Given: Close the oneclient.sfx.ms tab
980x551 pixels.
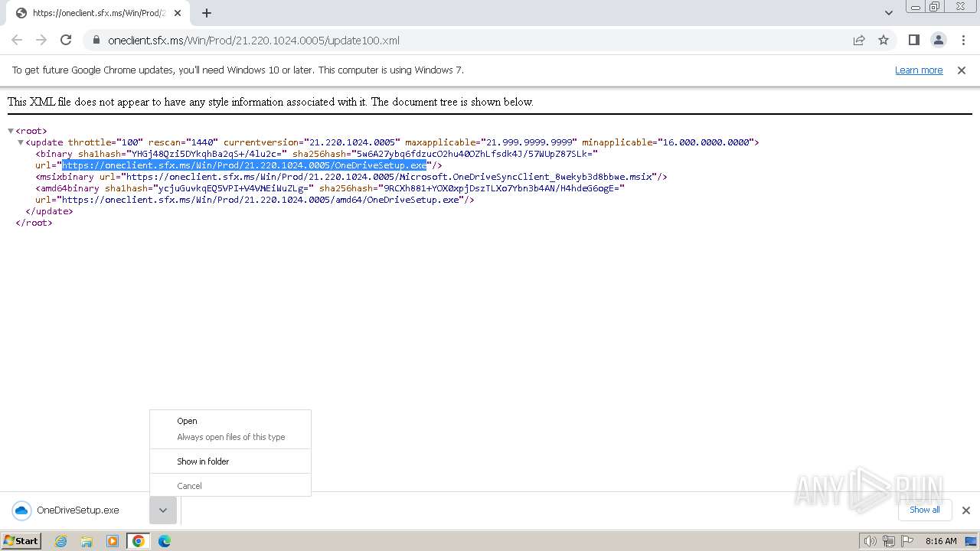Looking at the screenshot, I should [178, 13].
